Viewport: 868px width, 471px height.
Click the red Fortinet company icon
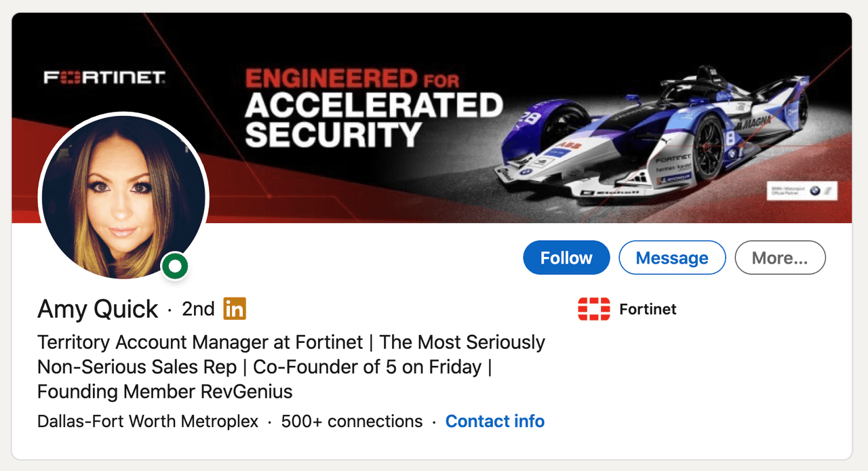(x=593, y=310)
